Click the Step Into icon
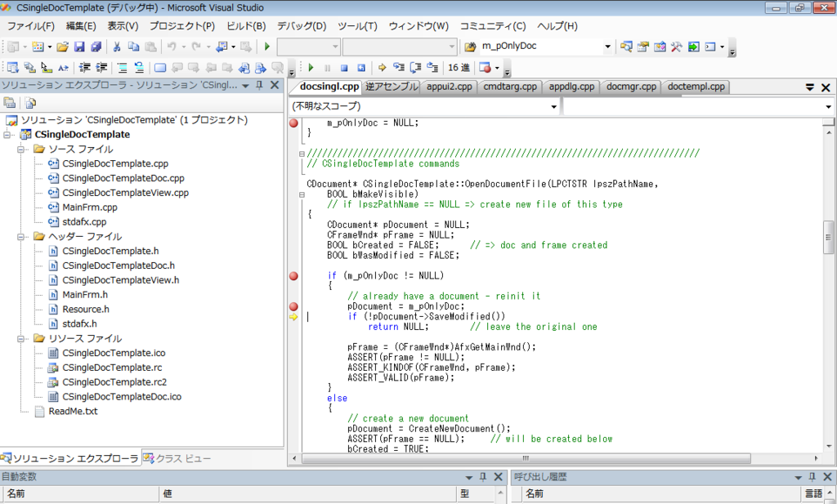The image size is (837, 504). [x=399, y=68]
